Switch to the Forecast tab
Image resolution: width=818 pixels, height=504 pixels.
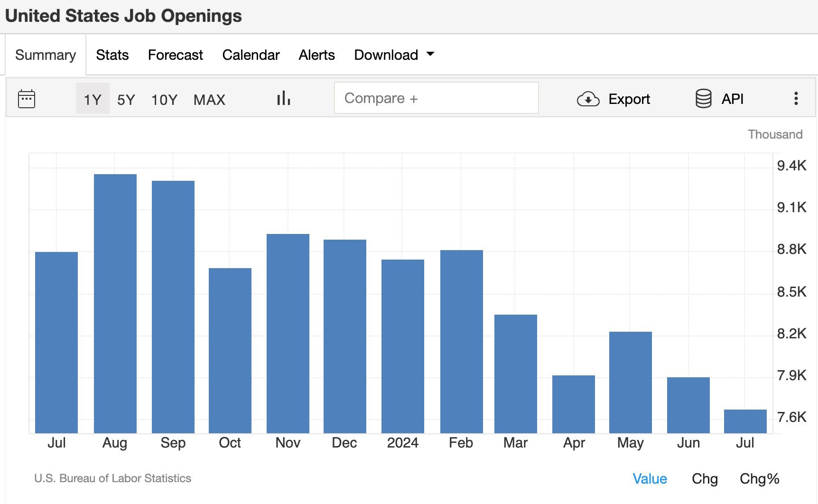tap(175, 55)
